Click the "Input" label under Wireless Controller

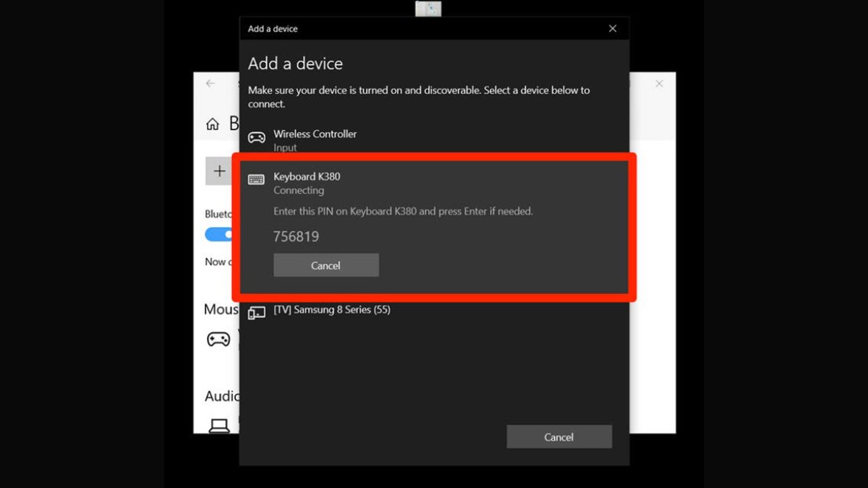(285, 147)
